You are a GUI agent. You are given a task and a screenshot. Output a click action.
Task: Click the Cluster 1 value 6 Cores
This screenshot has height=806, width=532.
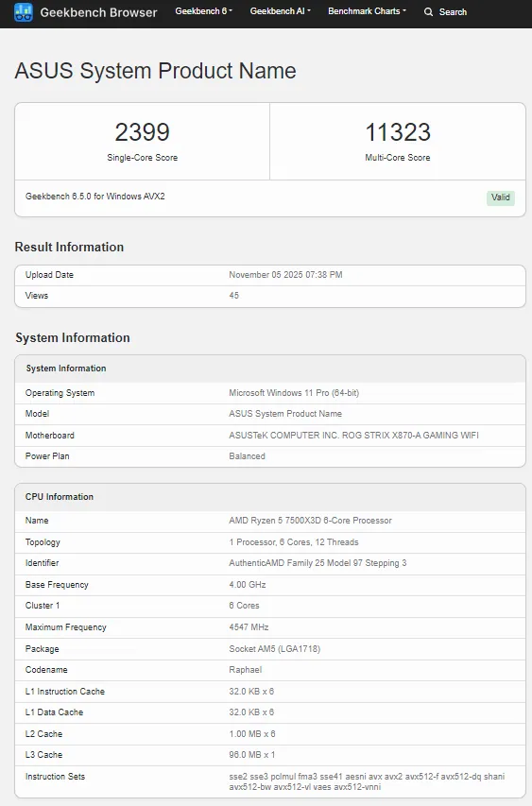pyautogui.click(x=244, y=606)
